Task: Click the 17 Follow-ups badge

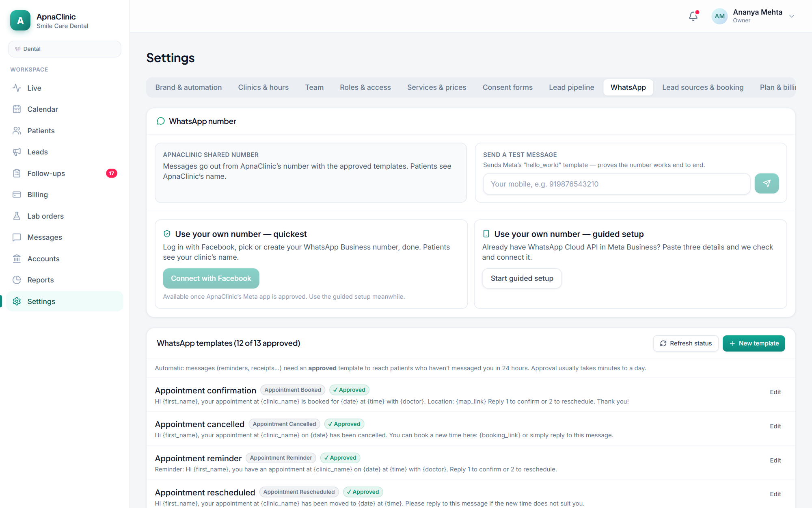Action: 112,174
